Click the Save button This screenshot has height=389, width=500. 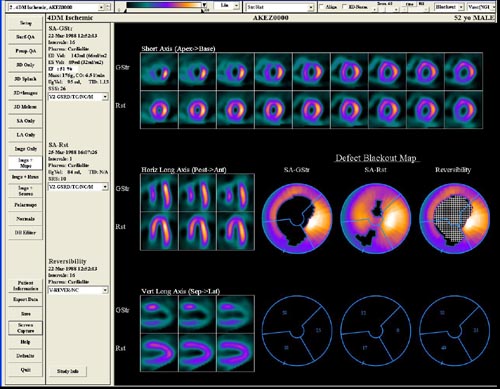pos(26,314)
